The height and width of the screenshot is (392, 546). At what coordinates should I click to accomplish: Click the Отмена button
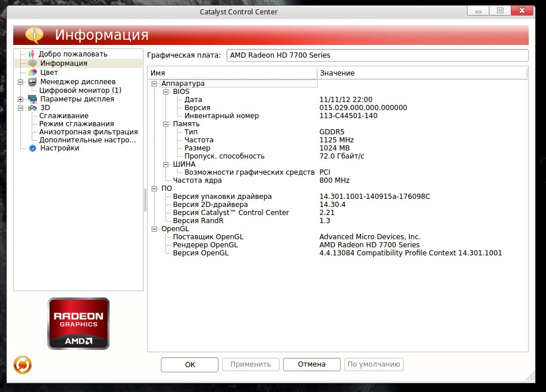(312, 364)
